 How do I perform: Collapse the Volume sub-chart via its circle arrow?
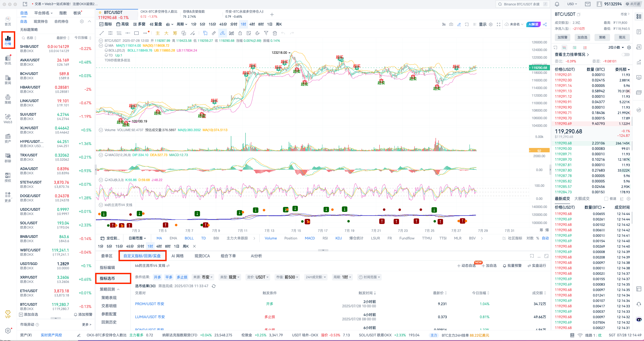coord(101,130)
